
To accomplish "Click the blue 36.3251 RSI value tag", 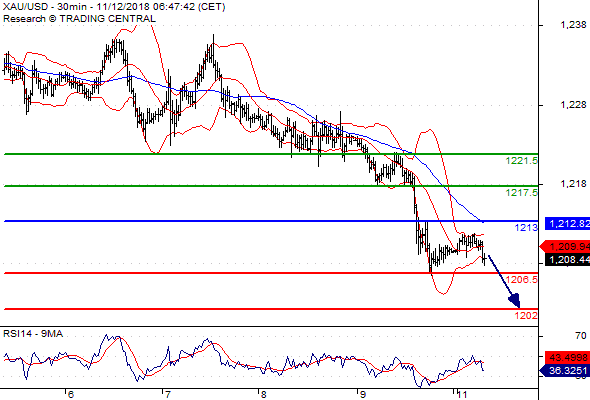I will (565, 371).
